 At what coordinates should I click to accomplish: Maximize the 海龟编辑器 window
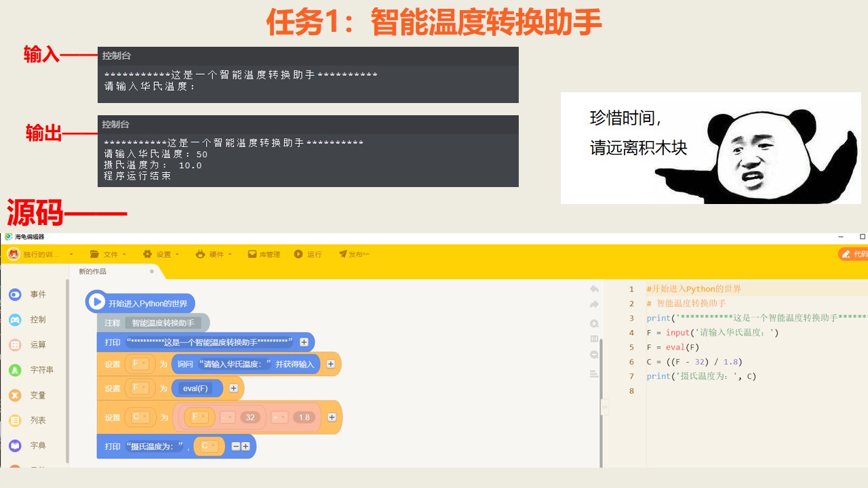(863, 237)
